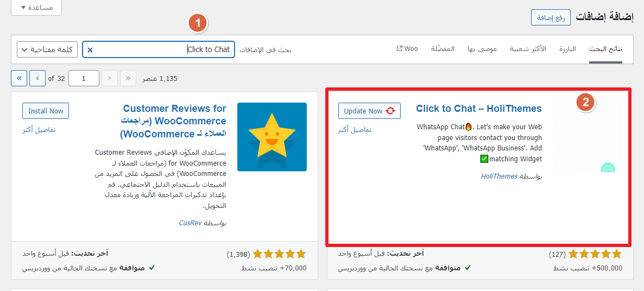This screenshot has width=644, height=291.
Task: Open the مساعدة help dropdown
Action: 36,8
